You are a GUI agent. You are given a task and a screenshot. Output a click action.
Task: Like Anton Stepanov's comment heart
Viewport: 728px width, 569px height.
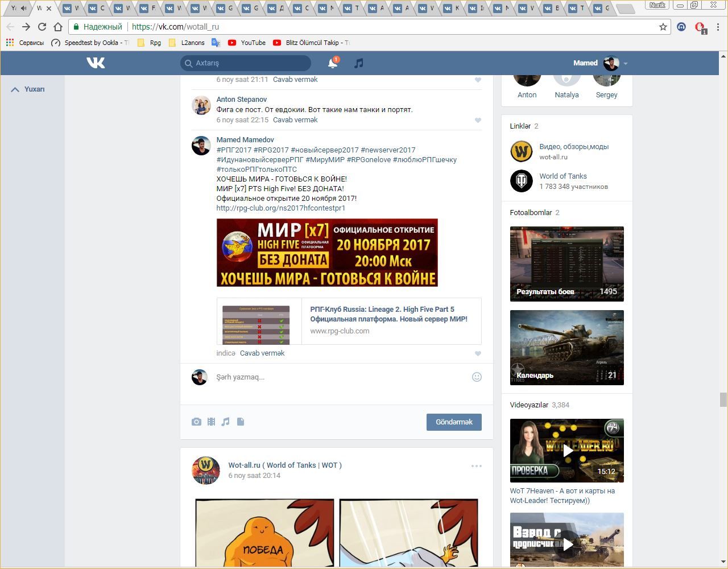[478, 120]
